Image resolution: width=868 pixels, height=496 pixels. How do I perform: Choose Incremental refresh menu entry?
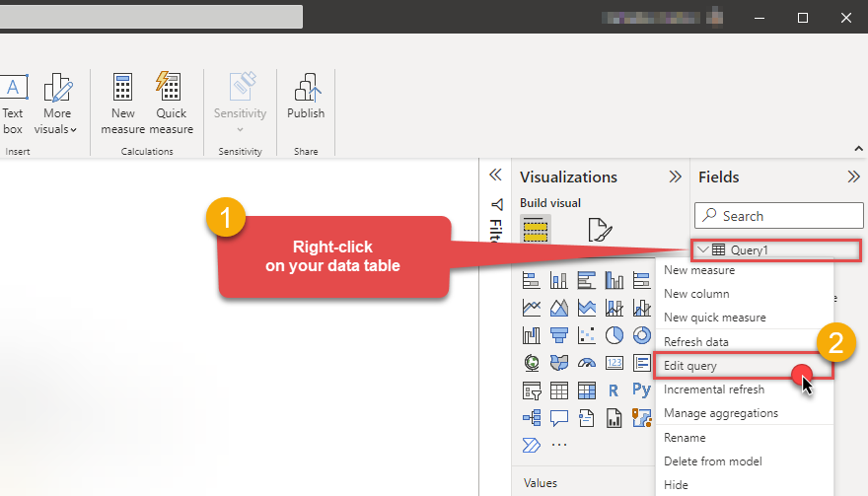pos(744,390)
